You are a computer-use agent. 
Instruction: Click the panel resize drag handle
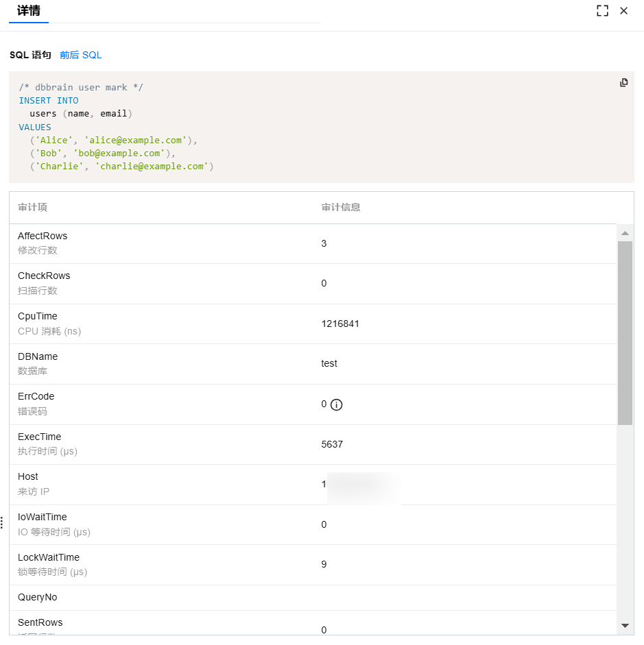(x=2, y=522)
